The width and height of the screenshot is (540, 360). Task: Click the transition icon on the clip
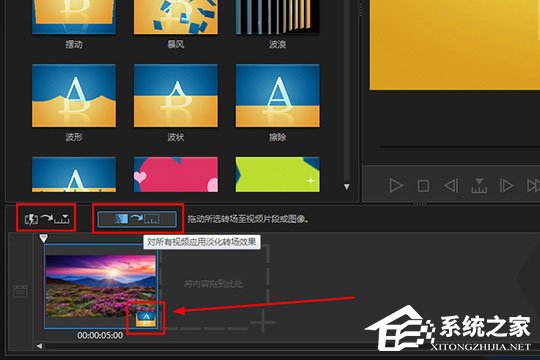pyautogui.click(x=146, y=318)
